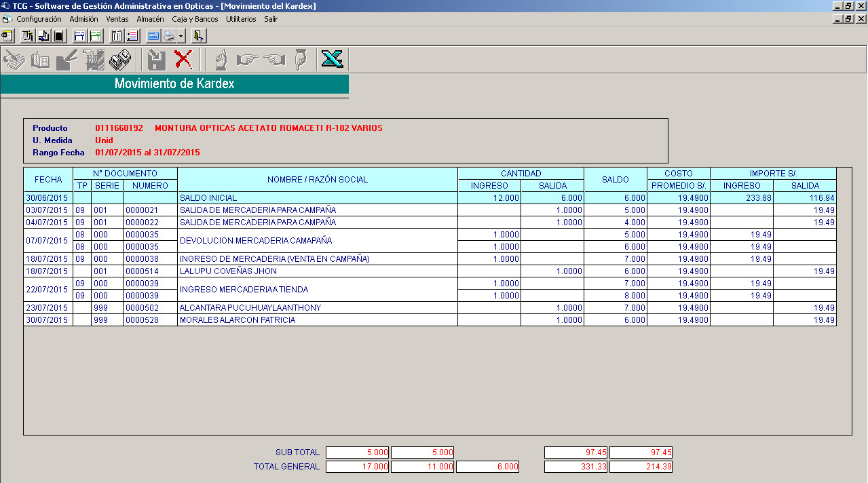Click the floppy disk save icon

pos(157,60)
